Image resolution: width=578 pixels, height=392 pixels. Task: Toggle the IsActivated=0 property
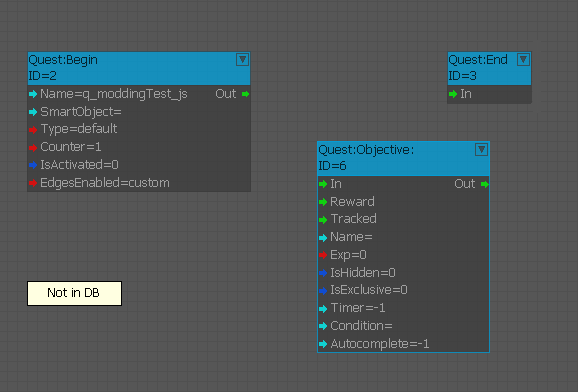click(79, 165)
